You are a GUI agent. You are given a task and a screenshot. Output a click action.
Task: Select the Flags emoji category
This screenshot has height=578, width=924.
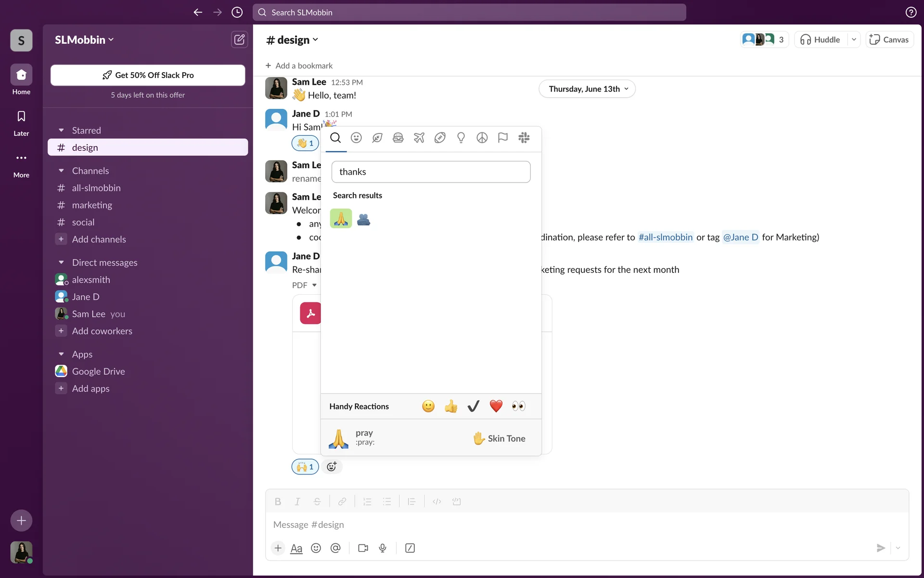pos(503,138)
